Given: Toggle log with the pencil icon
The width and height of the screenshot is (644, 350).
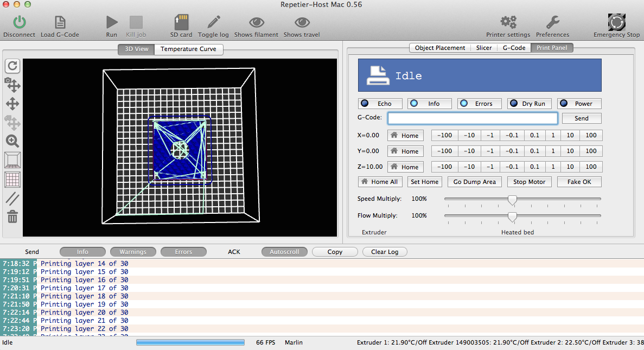Looking at the screenshot, I should point(214,22).
